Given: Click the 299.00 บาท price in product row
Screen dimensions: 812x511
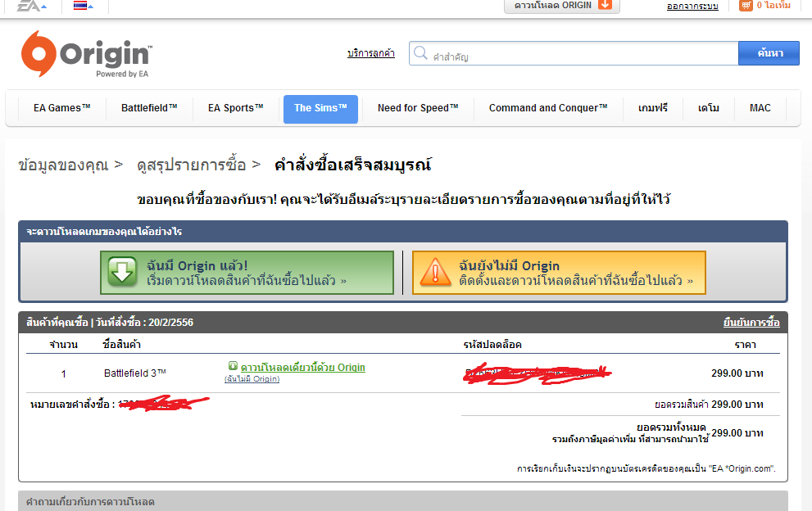Looking at the screenshot, I should pyautogui.click(x=737, y=373).
